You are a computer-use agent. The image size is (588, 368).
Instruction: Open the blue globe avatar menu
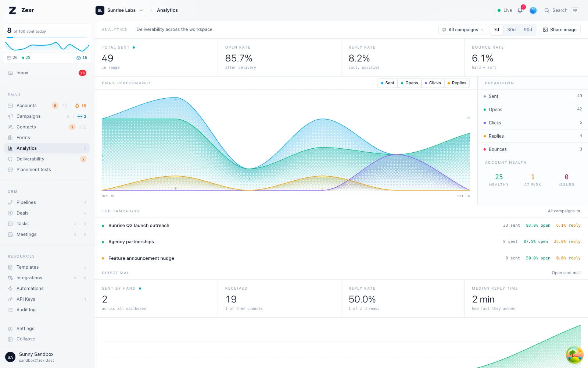click(x=533, y=10)
